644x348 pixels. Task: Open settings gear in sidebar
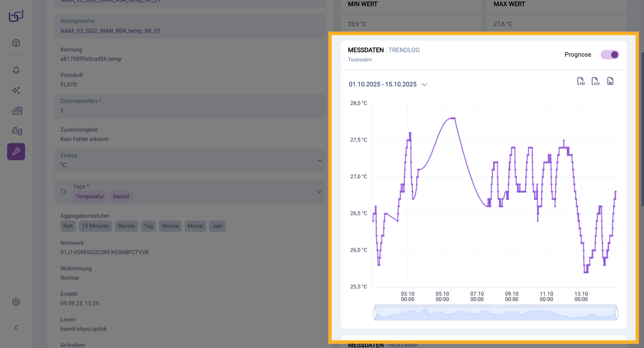pyautogui.click(x=16, y=302)
